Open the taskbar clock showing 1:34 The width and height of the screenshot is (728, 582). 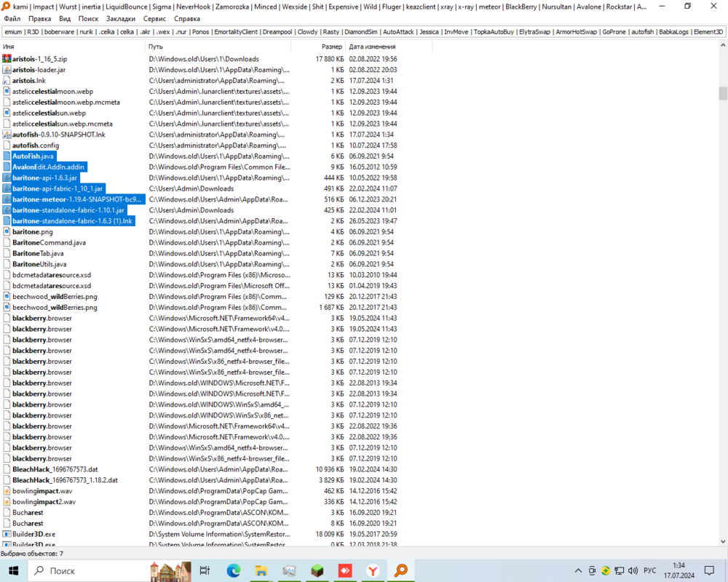point(678,570)
